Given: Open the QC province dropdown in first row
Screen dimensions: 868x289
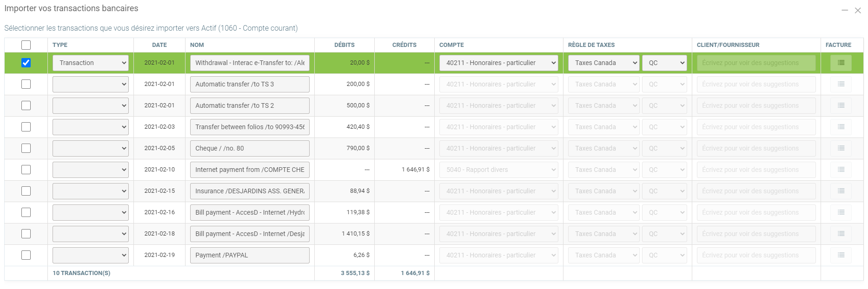Looking at the screenshot, I should (664, 63).
